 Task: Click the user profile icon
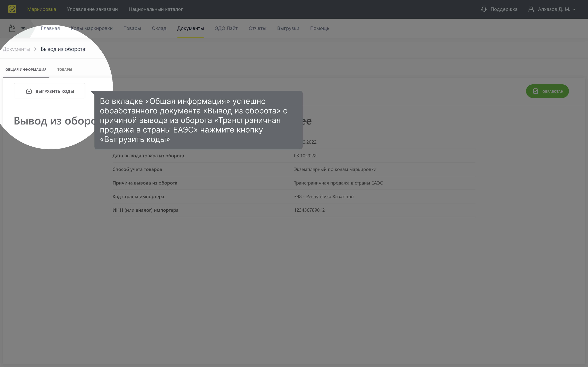coord(531,9)
